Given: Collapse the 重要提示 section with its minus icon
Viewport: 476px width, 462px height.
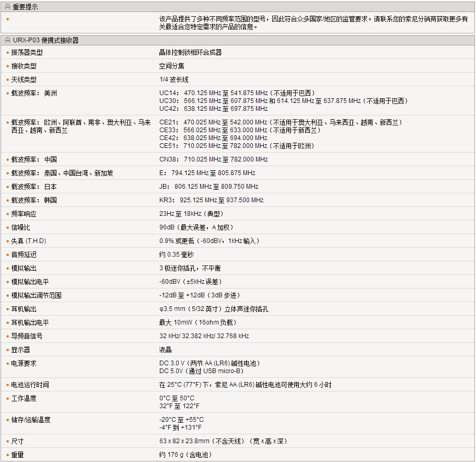Looking at the screenshot, I should point(7,7).
